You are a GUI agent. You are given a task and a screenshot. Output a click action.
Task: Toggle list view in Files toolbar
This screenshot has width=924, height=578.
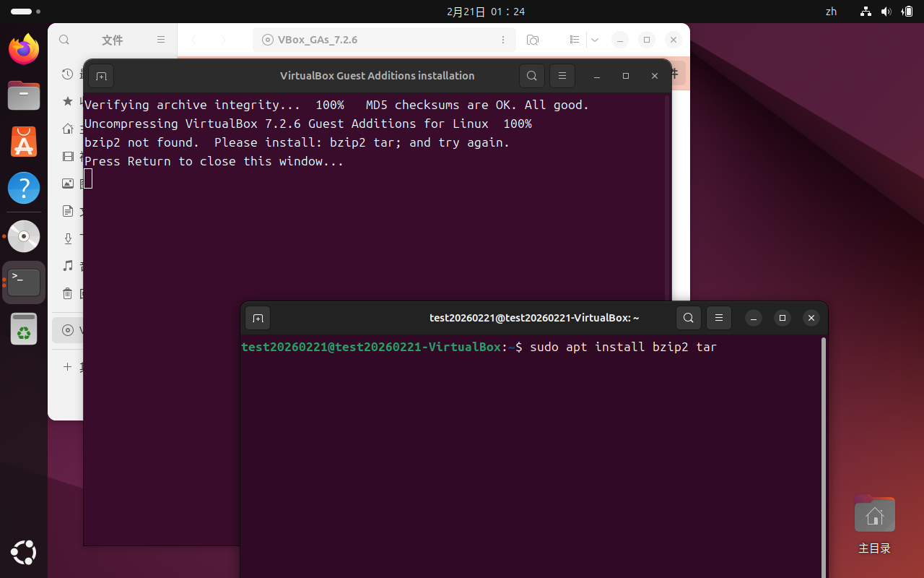coord(575,40)
